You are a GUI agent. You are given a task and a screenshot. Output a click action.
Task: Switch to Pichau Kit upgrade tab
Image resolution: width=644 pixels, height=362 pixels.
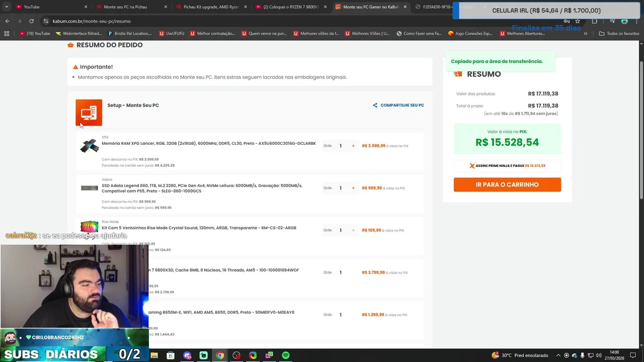pos(210,7)
